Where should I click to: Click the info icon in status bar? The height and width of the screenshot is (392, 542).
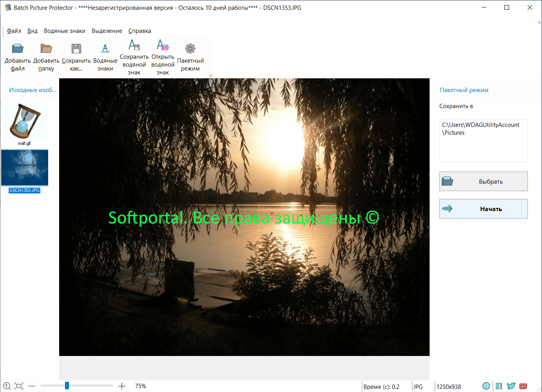pyautogui.click(x=486, y=386)
